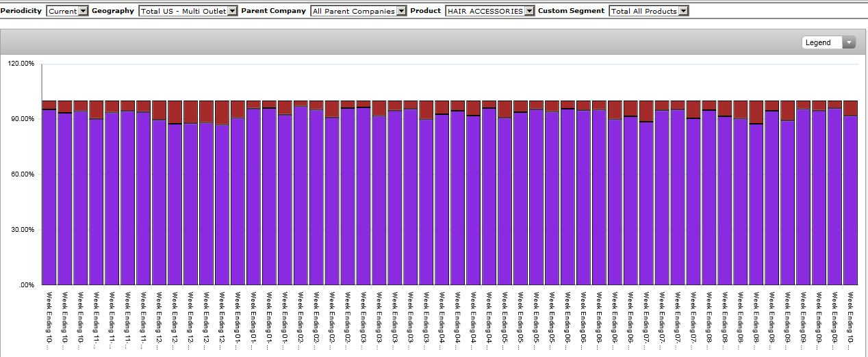Viewport: 868px width, 357px height.
Task: Select the purple segment of the first bar
Action: click(49, 198)
